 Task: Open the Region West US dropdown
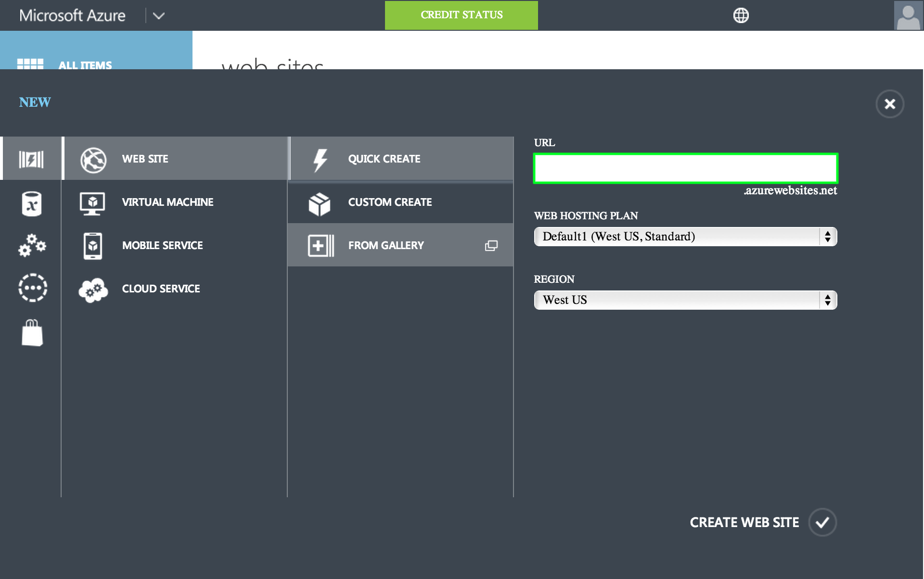pyautogui.click(x=685, y=300)
